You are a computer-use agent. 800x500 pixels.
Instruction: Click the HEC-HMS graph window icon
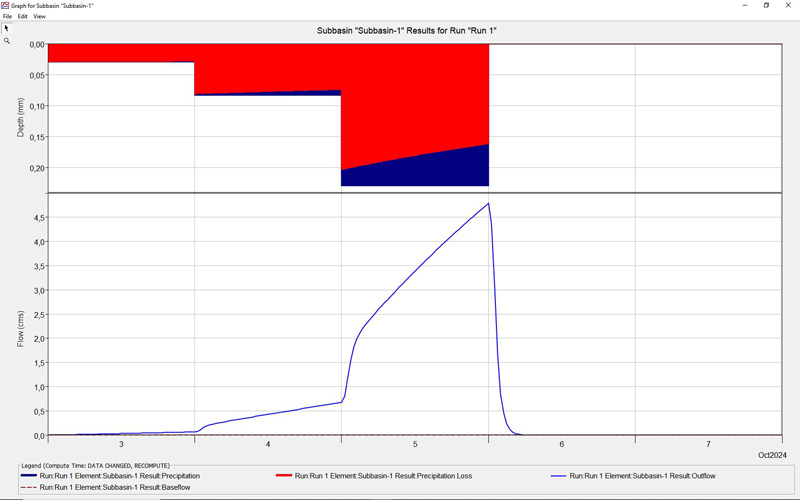click(6, 5)
